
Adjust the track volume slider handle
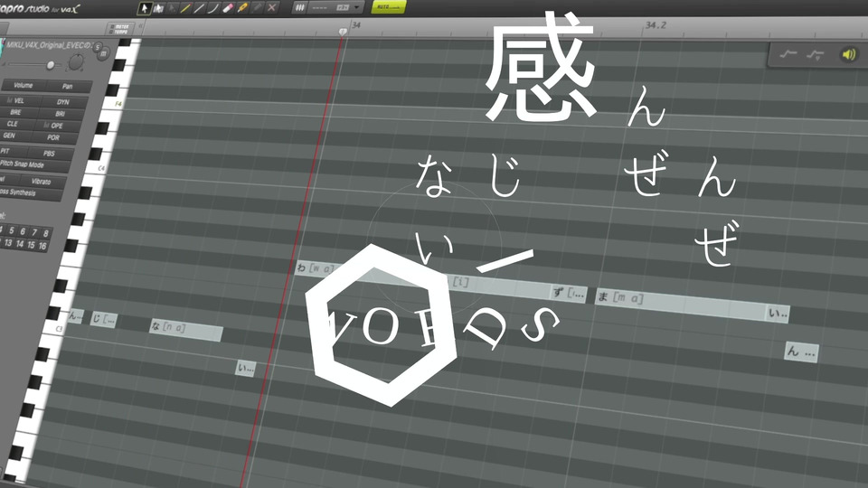click(x=51, y=65)
